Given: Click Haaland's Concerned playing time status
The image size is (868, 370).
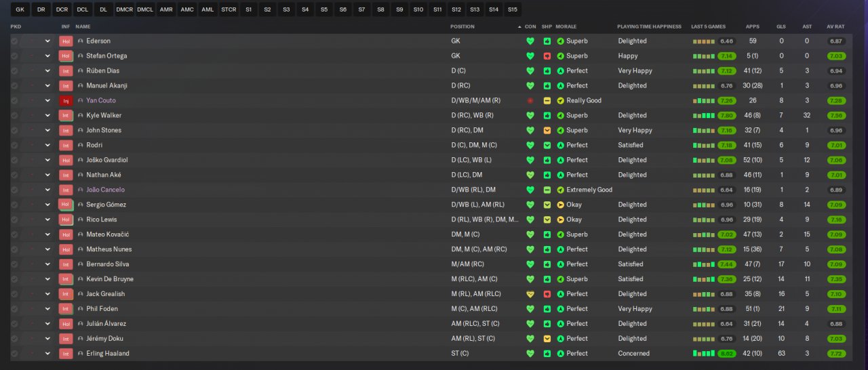Looking at the screenshot, I should 633,354.
